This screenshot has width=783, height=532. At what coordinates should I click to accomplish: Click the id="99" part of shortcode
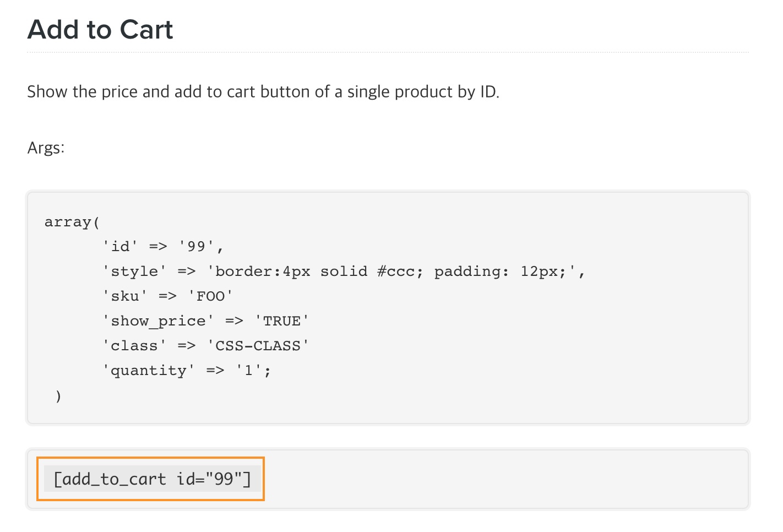[x=214, y=479]
